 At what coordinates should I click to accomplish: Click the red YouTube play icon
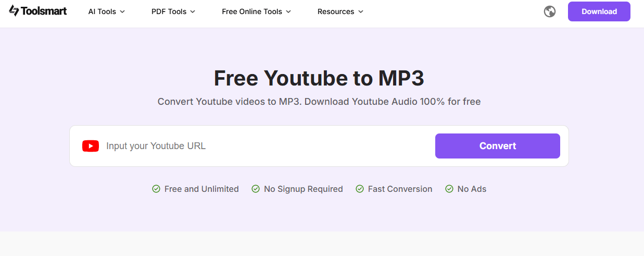point(91,146)
